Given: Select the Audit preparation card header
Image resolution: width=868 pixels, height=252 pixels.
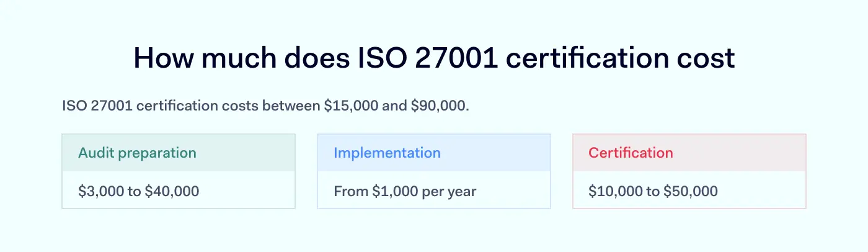Looking at the screenshot, I should pos(179,153).
